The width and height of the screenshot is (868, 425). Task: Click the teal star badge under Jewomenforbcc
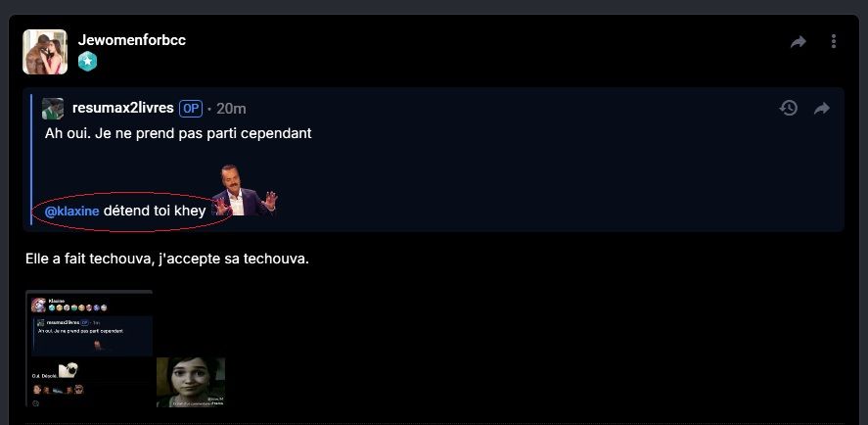point(87,61)
